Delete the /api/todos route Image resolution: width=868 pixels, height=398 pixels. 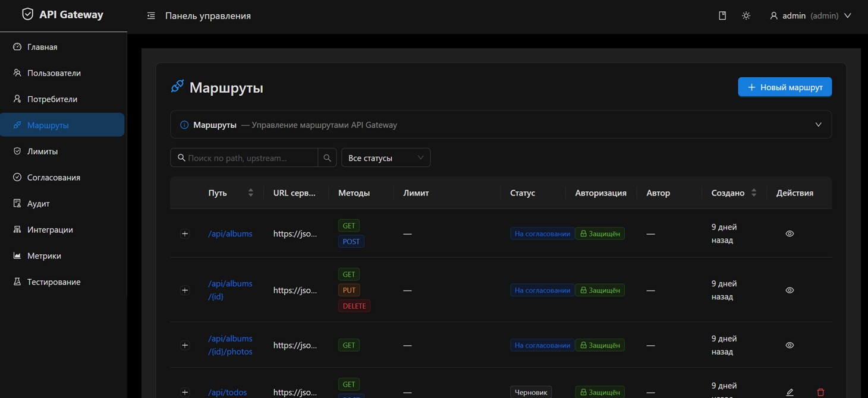point(820,391)
